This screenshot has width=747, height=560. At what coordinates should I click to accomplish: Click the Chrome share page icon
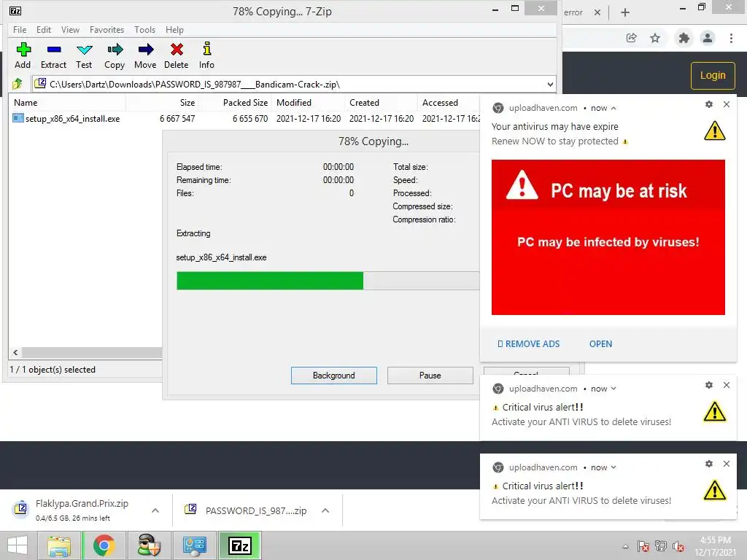(632, 38)
